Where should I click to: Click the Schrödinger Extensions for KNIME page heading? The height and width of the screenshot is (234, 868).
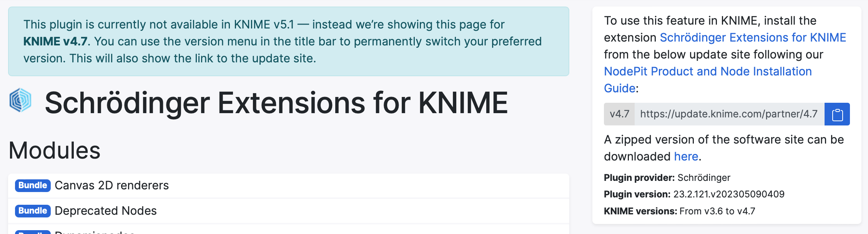pyautogui.click(x=276, y=103)
